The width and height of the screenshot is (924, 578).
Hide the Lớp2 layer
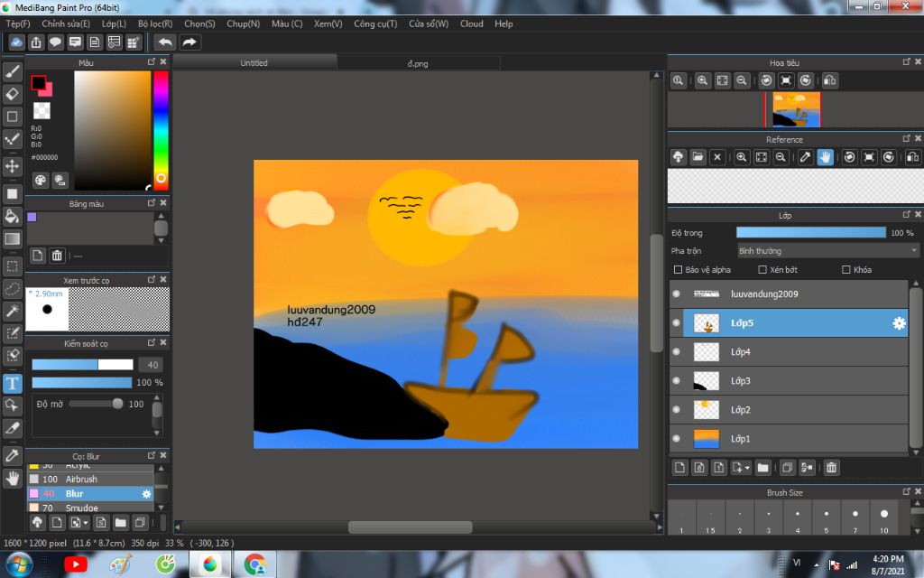click(x=677, y=409)
